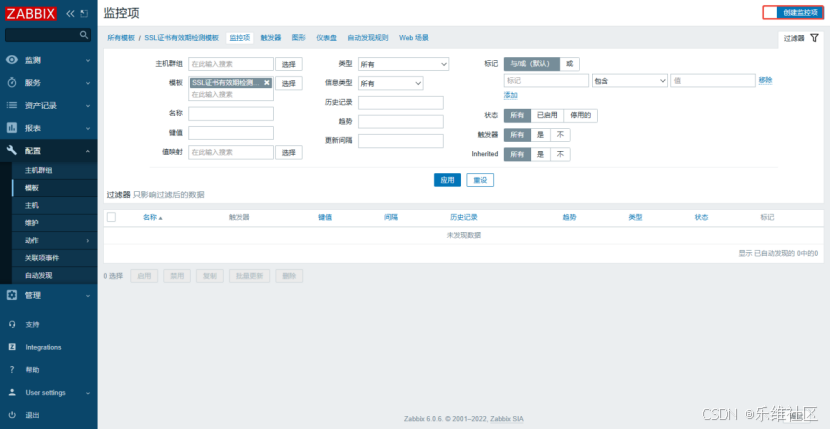
Task: Open 关联项事件 in sidebar
Action: (42, 258)
